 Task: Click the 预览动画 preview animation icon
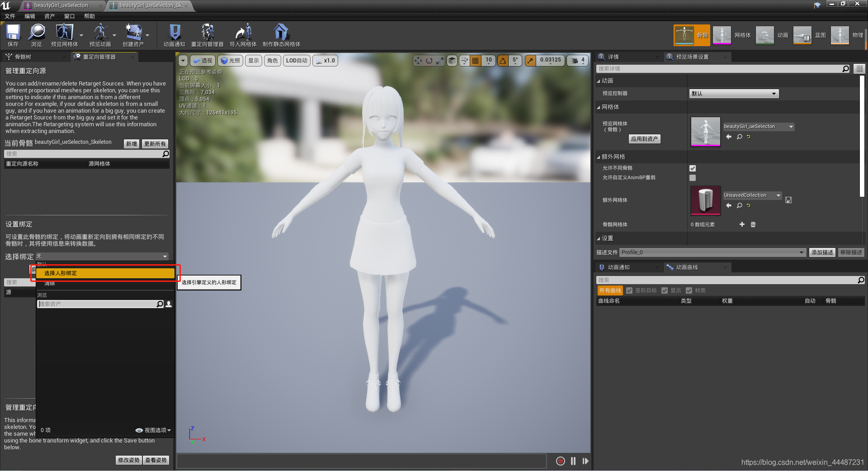[x=100, y=35]
